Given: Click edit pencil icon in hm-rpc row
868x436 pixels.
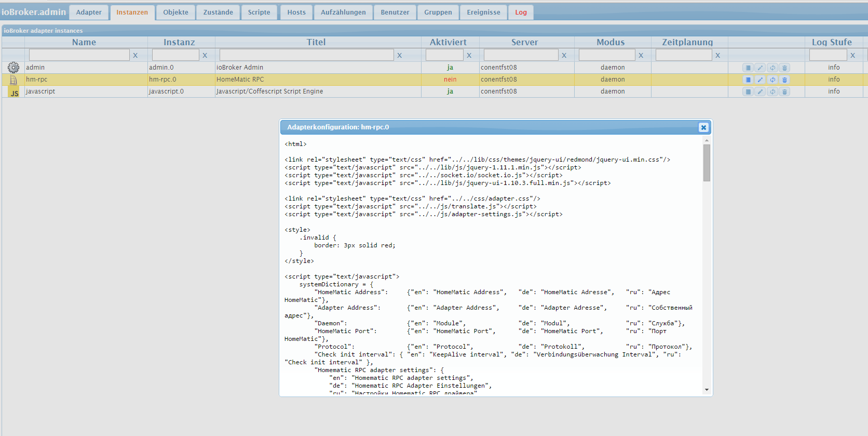Looking at the screenshot, I should (x=760, y=80).
